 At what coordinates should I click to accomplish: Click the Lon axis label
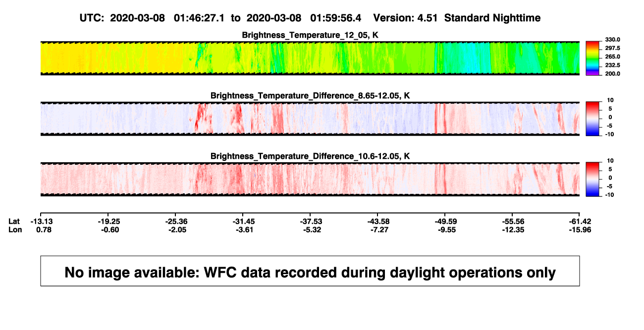click(x=15, y=230)
